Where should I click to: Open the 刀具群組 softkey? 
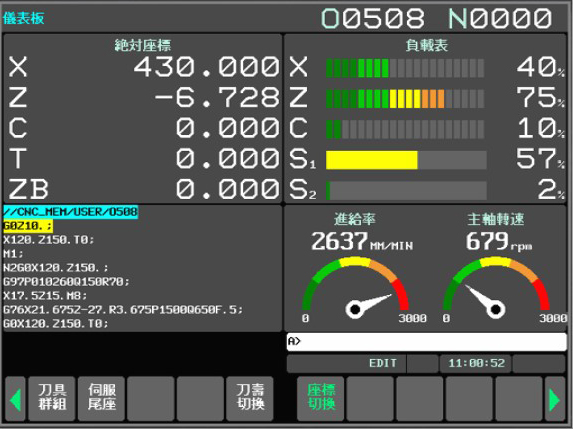(x=52, y=399)
